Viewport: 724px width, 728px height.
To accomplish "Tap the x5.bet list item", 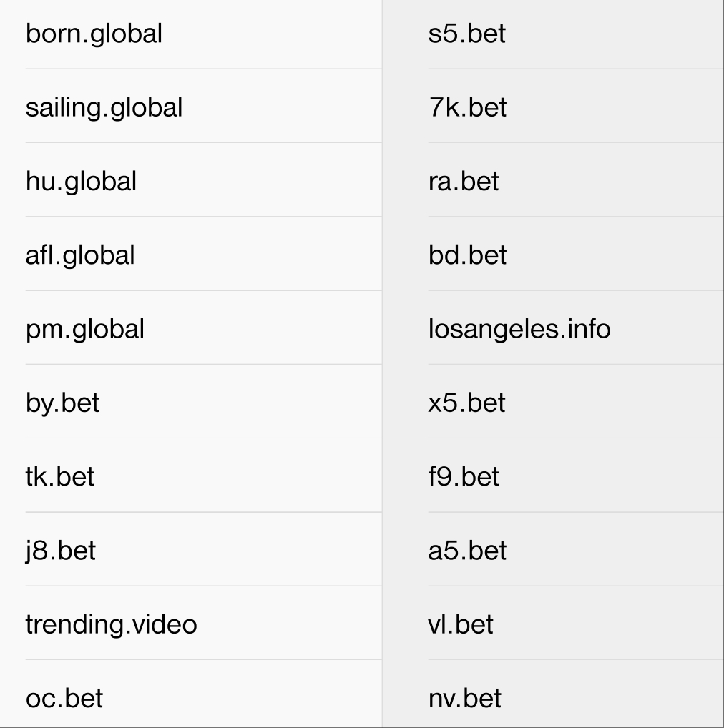I will click(466, 403).
